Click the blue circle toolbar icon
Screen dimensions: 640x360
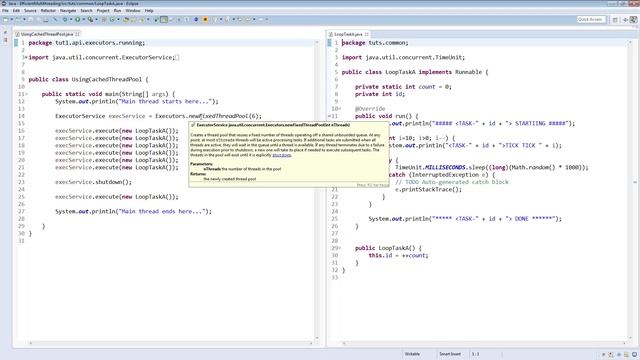(196, 19)
